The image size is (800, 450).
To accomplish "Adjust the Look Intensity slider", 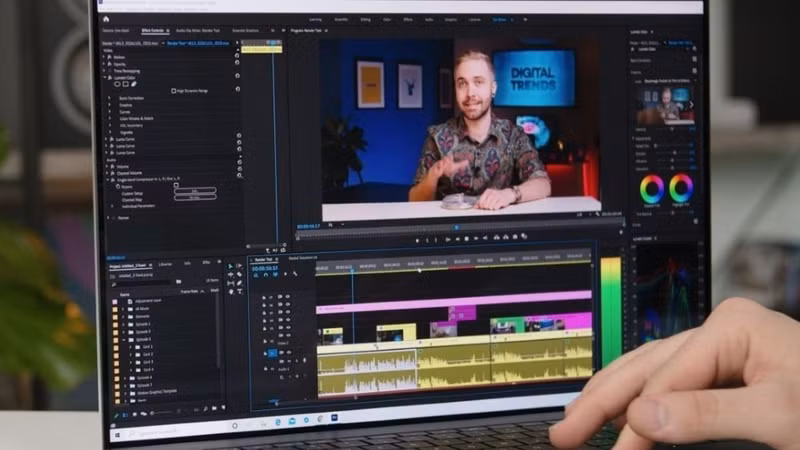I will [672, 129].
